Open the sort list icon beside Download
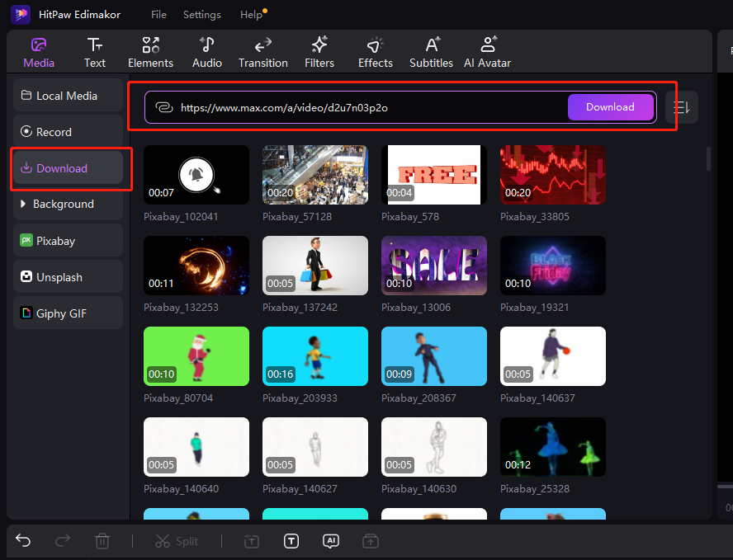This screenshot has width=733, height=560. pos(682,107)
